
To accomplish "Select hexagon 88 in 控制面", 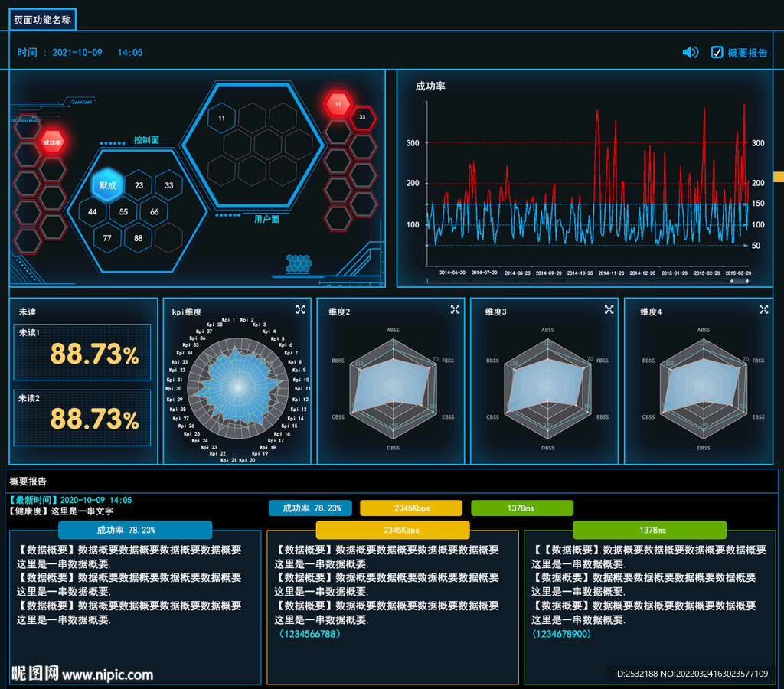I will (x=138, y=238).
